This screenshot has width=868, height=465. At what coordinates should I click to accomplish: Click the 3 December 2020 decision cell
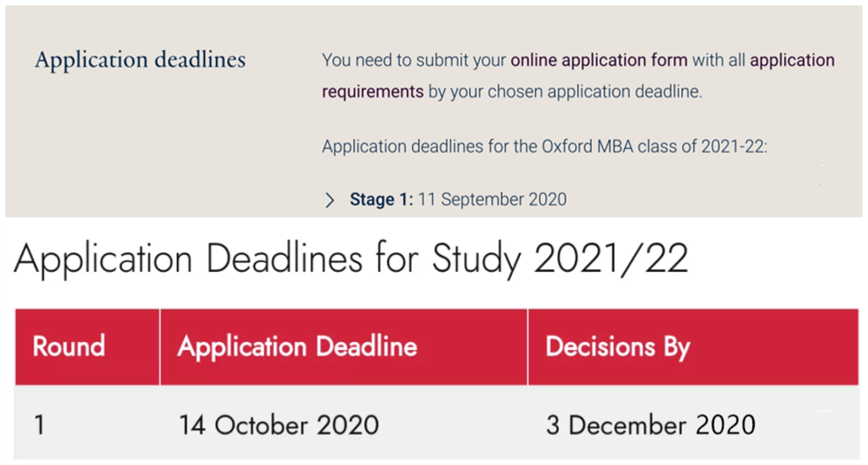click(651, 426)
